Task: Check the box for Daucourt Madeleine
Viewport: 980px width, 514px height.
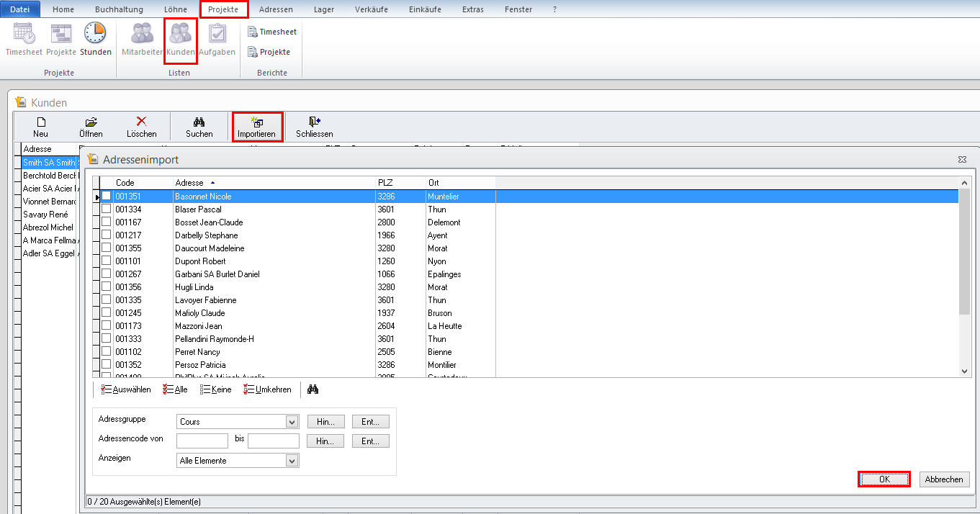Action: [107, 248]
